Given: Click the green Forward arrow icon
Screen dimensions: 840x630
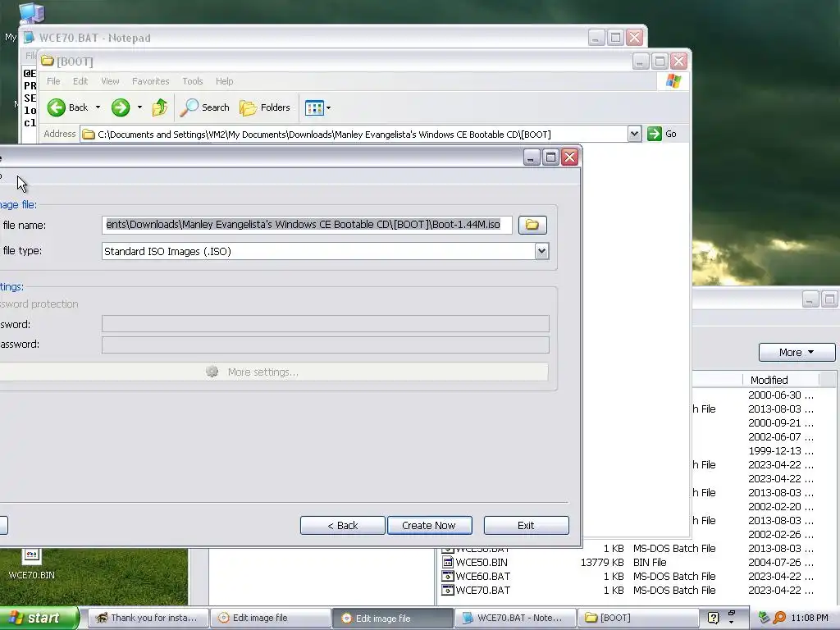Looking at the screenshot, I should (121, 107).
